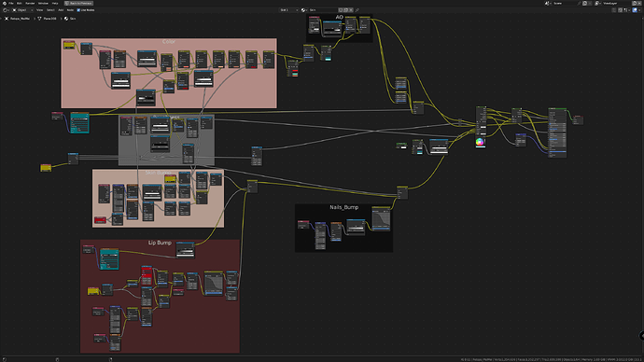Click the Scene name field

pyautogui.click(x=565, y=3)
